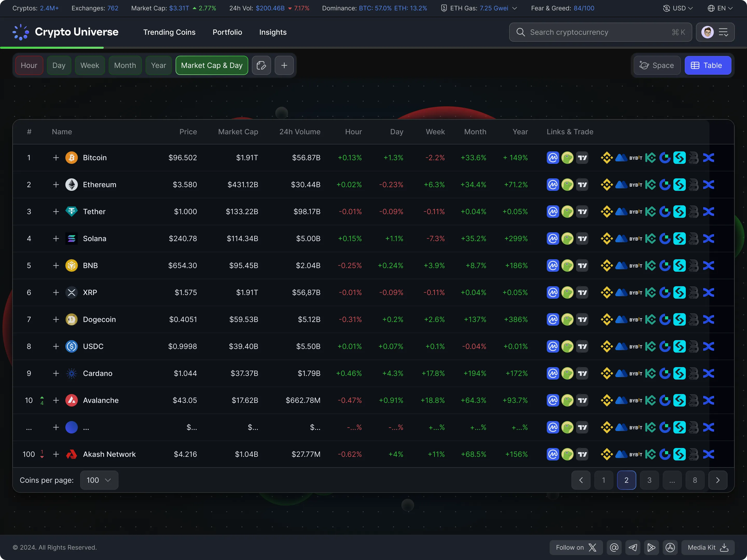Open Portfolio nav item
The image size is (747, 560).
coord(227,32)
